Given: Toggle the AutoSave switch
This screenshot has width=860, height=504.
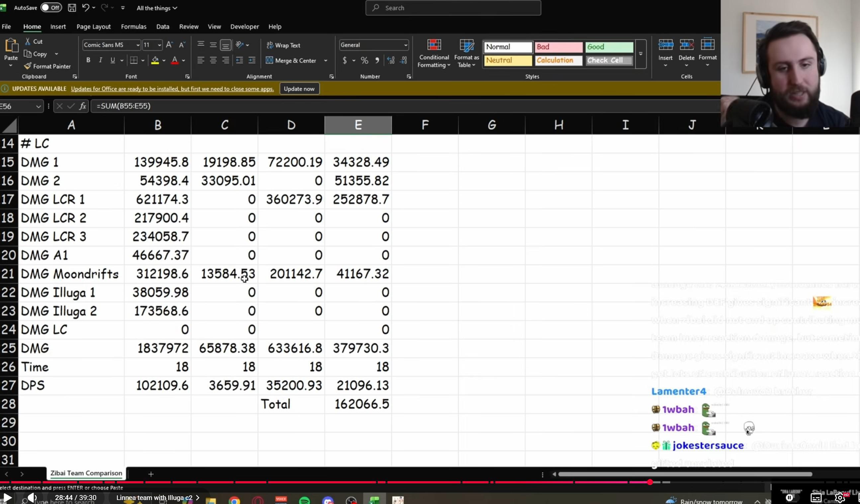Looking at the screenshot, I should coord(51,8).
